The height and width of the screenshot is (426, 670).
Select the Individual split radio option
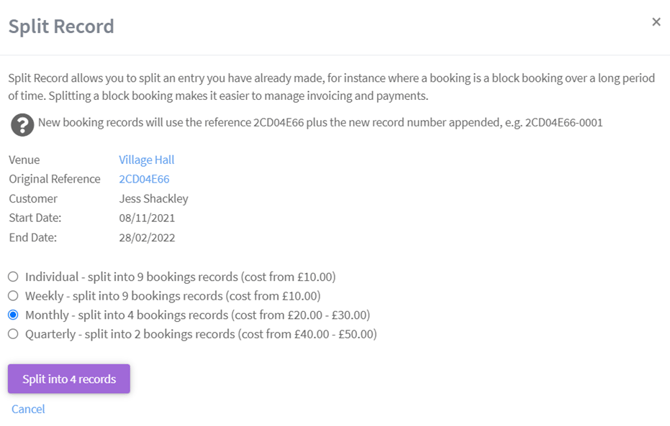coord(13,277)
